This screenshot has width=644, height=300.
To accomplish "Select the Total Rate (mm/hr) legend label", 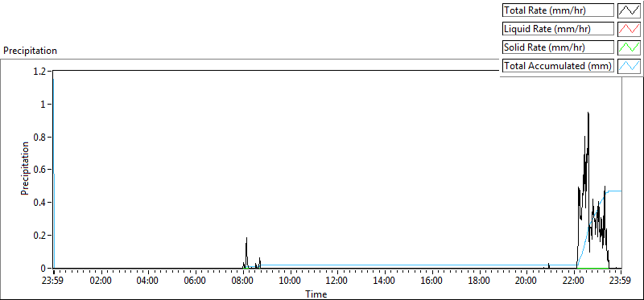I will (558, 10).
